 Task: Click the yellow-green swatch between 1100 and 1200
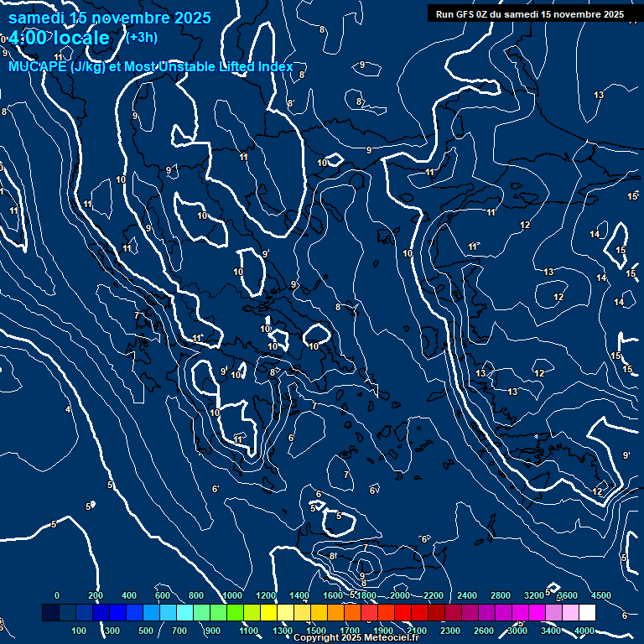pos(252,612)
